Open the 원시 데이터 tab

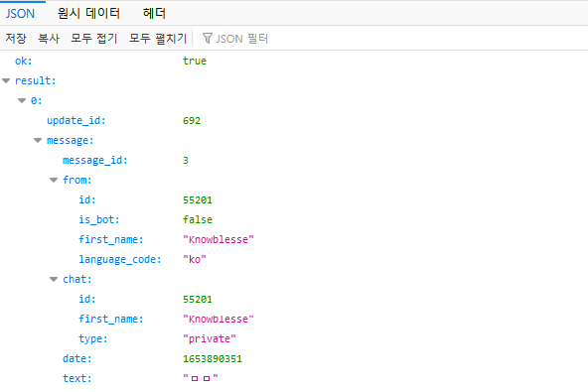point(88,14)
